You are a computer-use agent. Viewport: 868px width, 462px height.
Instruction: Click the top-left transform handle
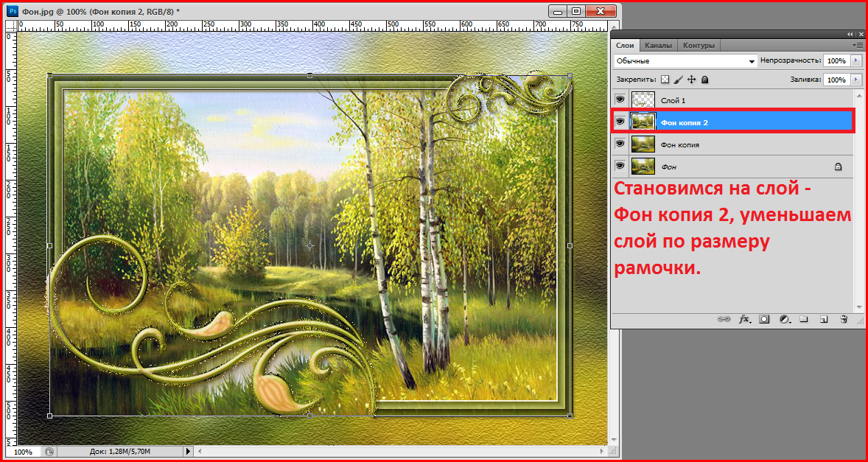50,74
